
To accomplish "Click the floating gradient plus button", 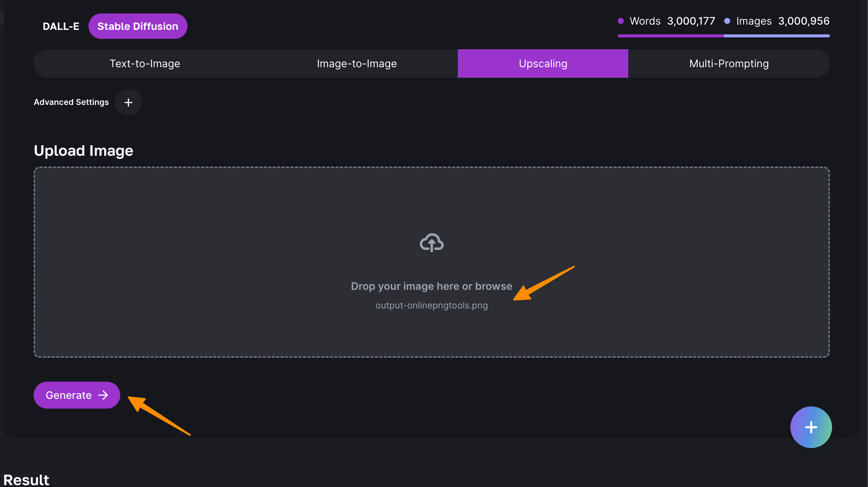I will (x=811, y=427).
